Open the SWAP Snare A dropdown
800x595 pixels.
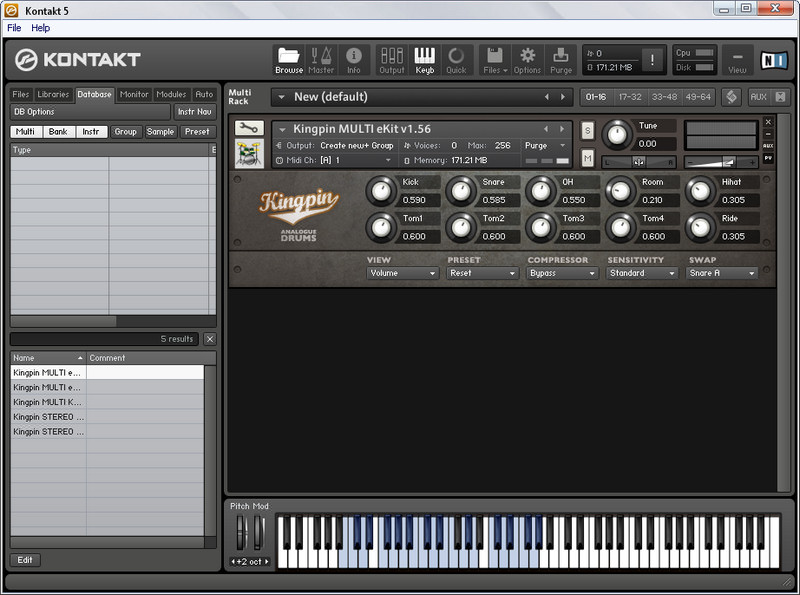722,273
